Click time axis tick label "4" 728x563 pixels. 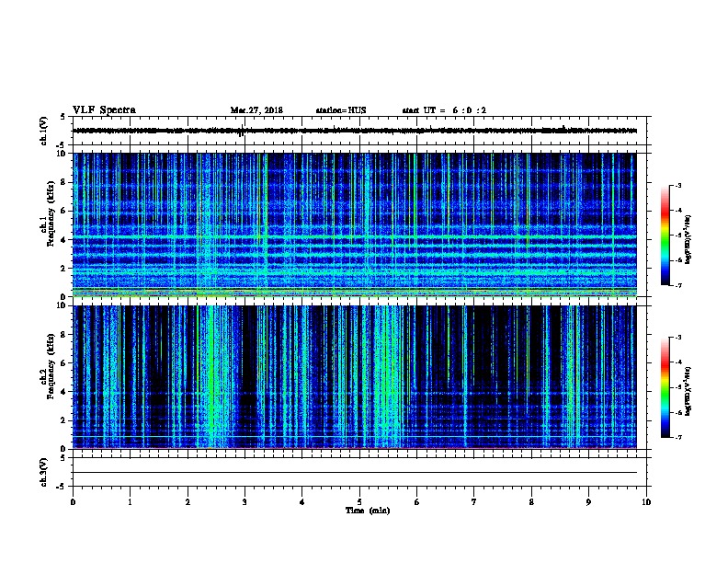tap(301, 502)
